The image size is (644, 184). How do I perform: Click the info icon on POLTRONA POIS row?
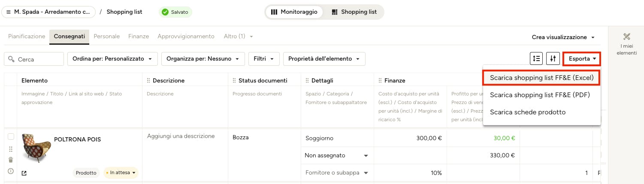click(x=11, y=171)
